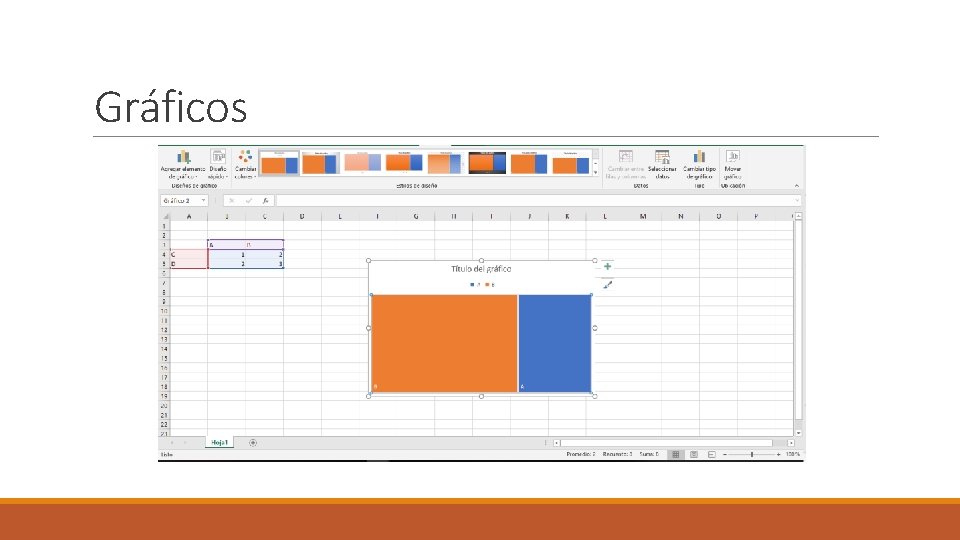
Task: Switch to Page Layout view
Action: click(694, 454)
